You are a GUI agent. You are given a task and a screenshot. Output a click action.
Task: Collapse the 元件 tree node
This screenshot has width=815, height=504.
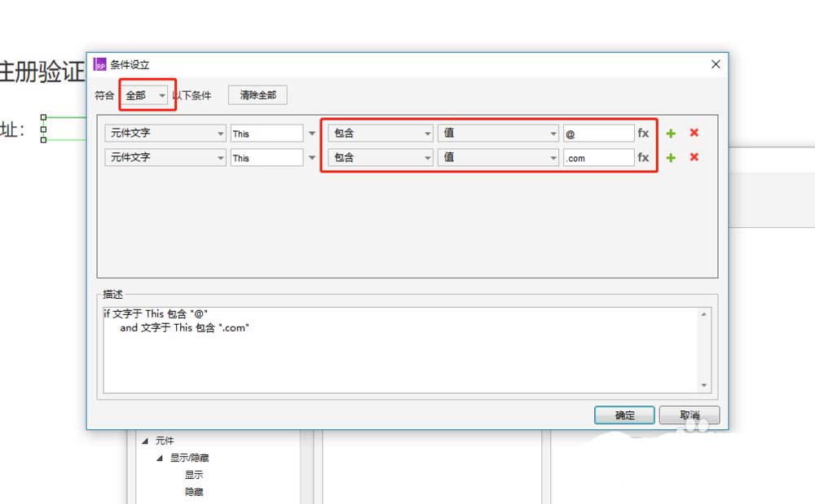145,441
